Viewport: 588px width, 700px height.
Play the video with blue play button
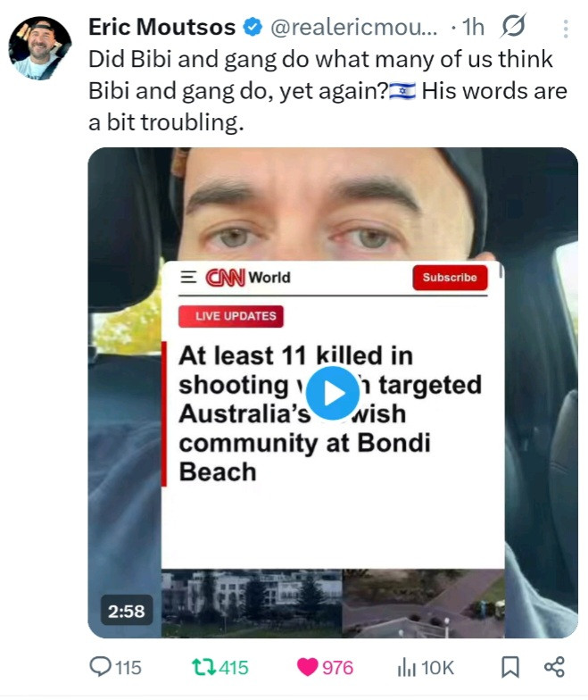click(332, 393)
